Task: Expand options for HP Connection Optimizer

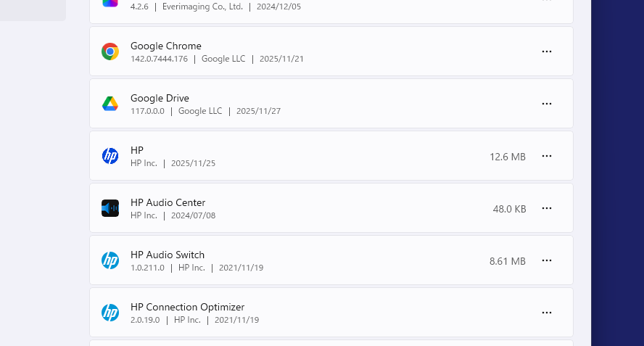Action: (547, 313)
